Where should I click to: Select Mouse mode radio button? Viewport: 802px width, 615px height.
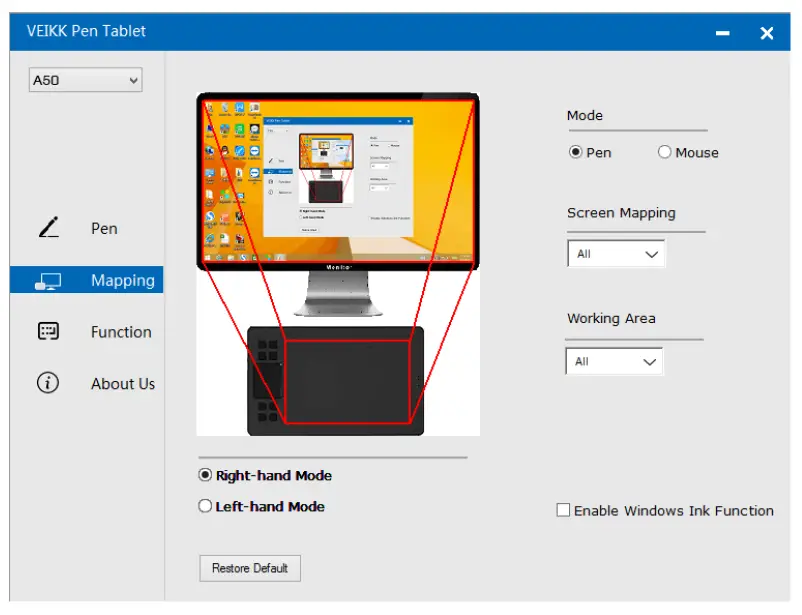tap(665, 153)
